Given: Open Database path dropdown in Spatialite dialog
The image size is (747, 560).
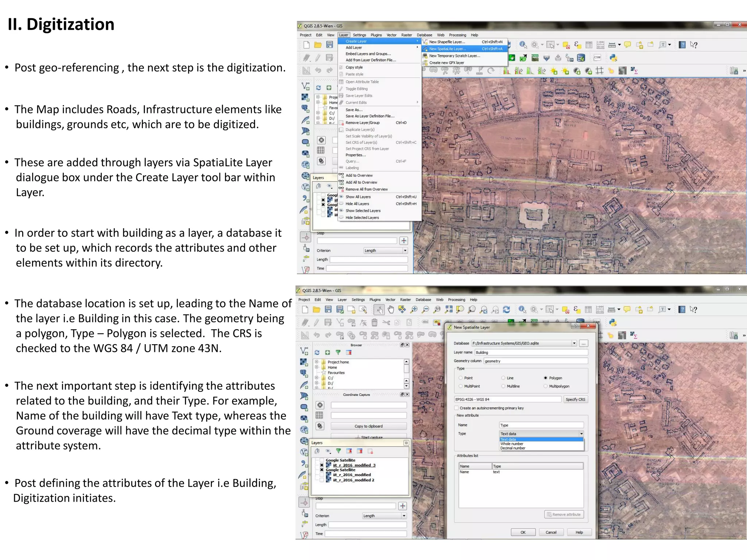Looking at the screenshot, I should (574, 343).
